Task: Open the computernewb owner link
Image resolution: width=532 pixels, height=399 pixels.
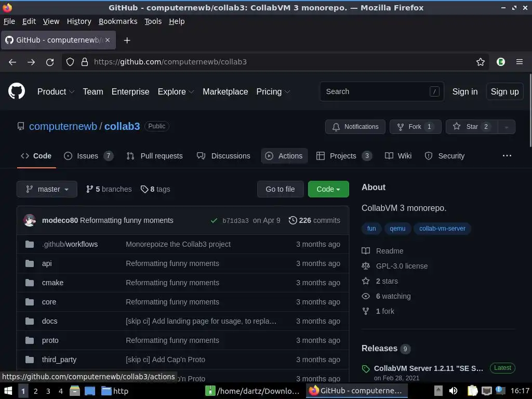Action: coord(63,126)
